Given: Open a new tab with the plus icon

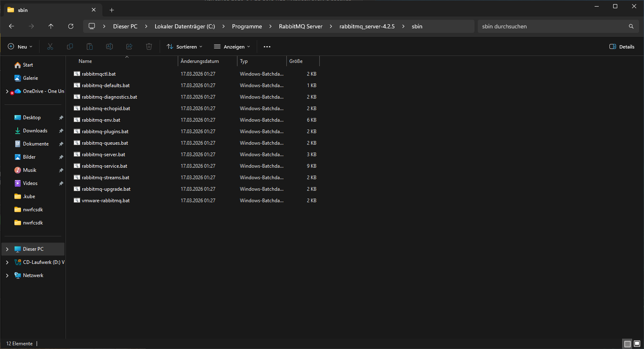Looking at the screenshot, I should pyautogui.click(x=112, y=10).
